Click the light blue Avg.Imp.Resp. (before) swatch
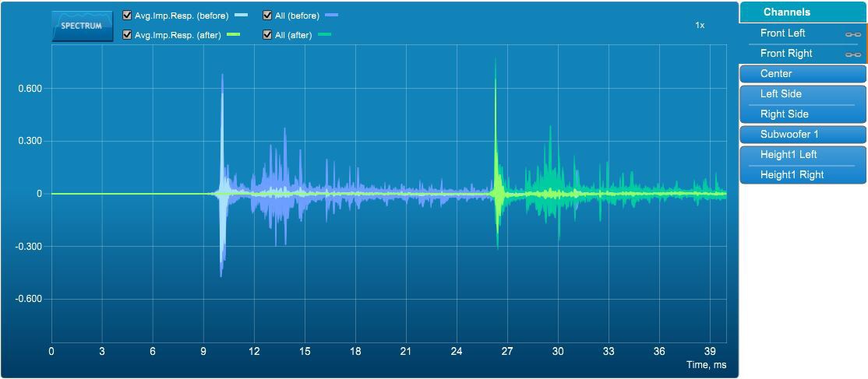This screenshot has width=868, height=379. point(241,16)
